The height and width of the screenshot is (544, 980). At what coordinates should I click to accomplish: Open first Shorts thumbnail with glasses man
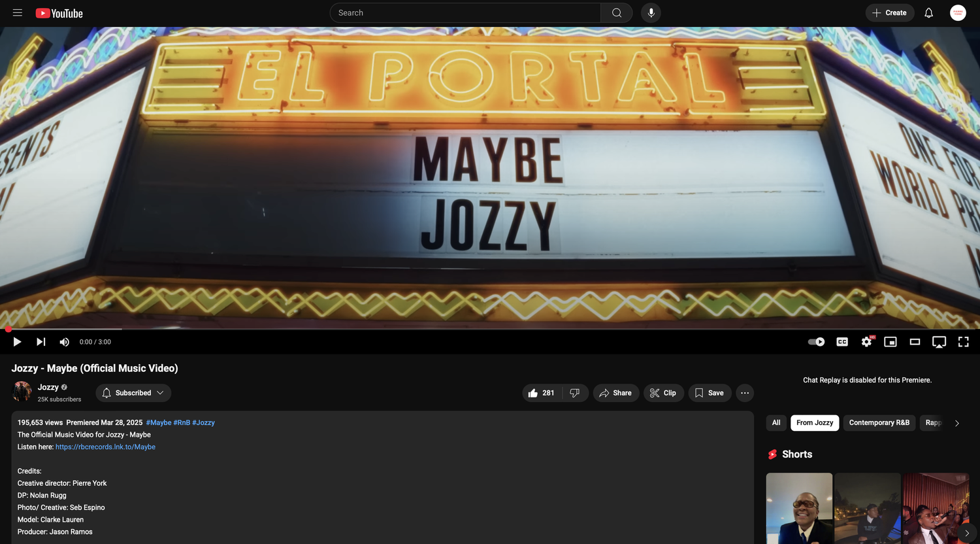(x=799, y=508)
